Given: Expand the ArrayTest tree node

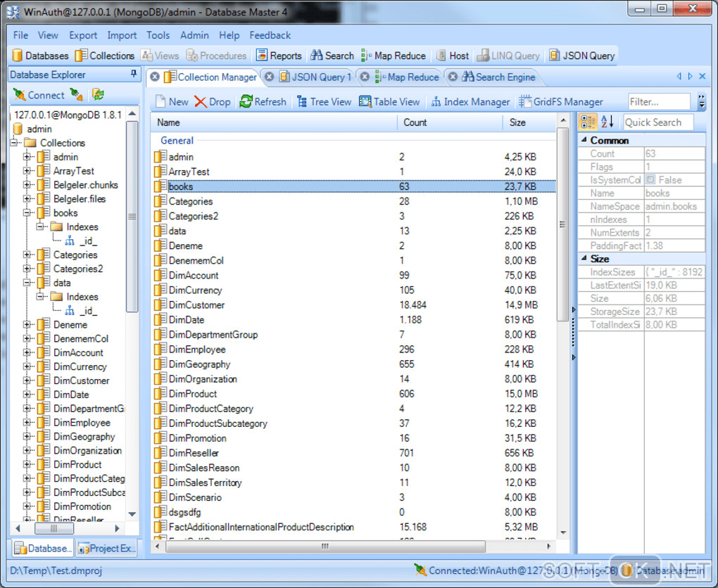Looking at the screenshot, I should coord(27,171).
